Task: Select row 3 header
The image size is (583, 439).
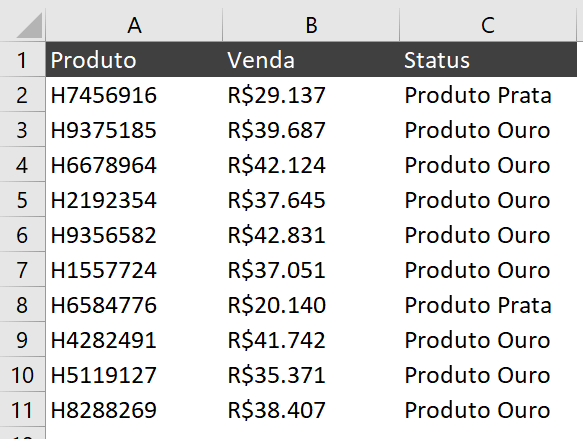Action: click(22, 130)
